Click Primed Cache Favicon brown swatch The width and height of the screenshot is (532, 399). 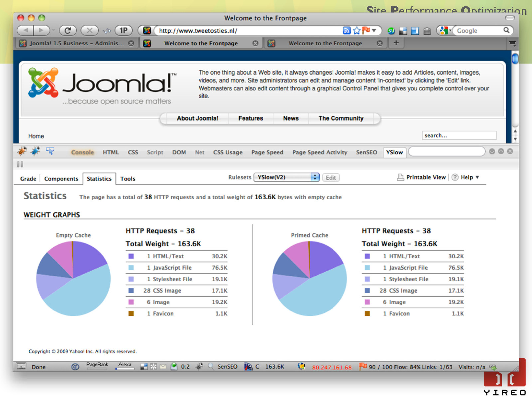[x=367, y=314]
